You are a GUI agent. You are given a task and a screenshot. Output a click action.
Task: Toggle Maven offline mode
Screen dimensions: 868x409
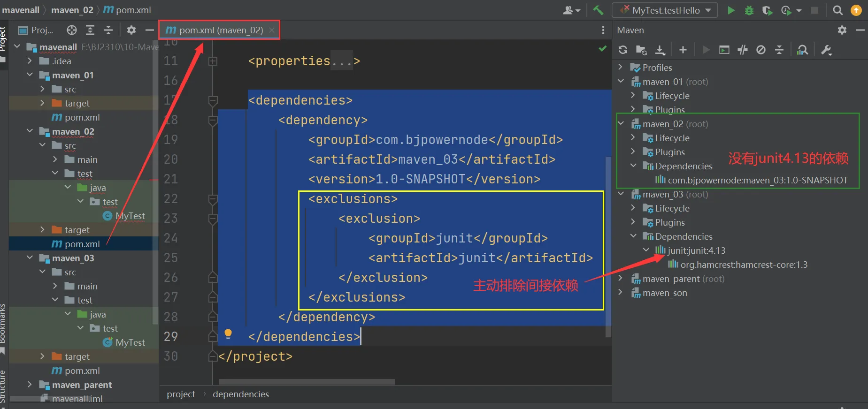pos(743,50)
